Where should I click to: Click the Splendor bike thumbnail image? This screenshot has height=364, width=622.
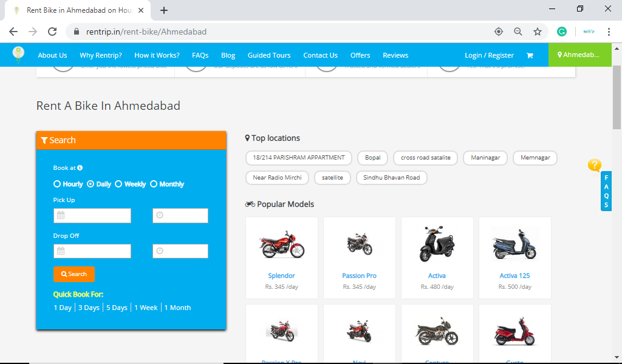point(282,244)
